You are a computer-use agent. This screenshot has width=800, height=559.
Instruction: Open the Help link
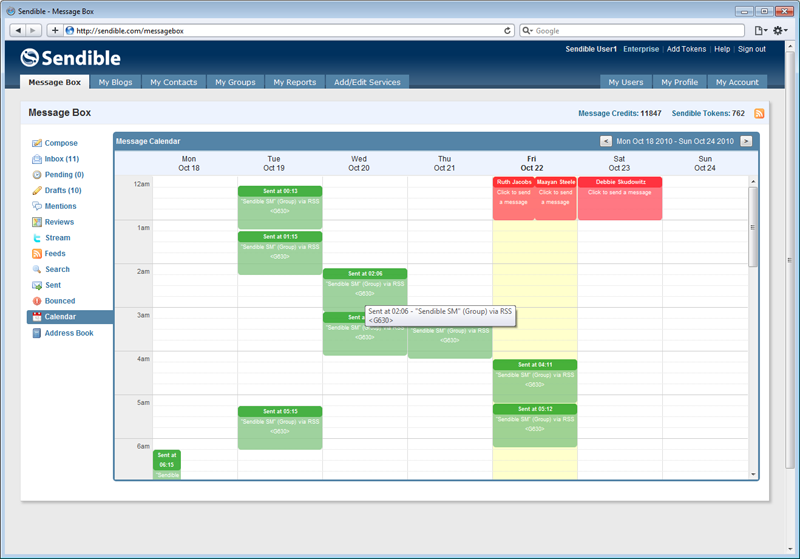(x=722, y=49)
